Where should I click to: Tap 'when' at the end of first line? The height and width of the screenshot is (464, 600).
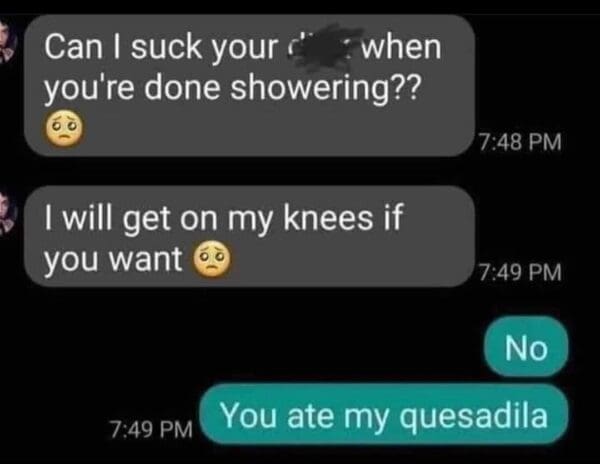coord(402,47)
